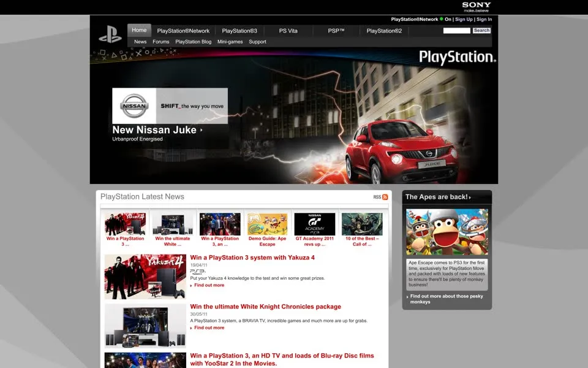Open 'The Apes are back!' panel heading

coord(437,197)
